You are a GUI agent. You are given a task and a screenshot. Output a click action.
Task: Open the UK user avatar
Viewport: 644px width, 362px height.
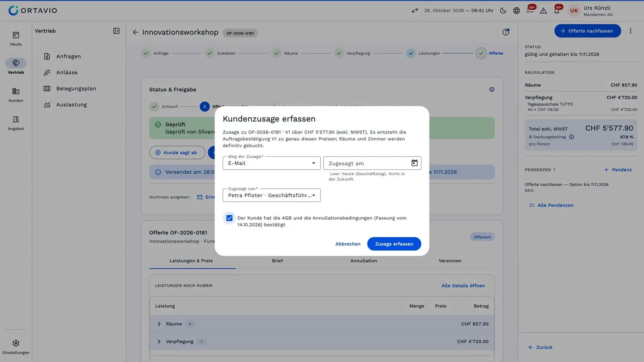coord(574,11)
